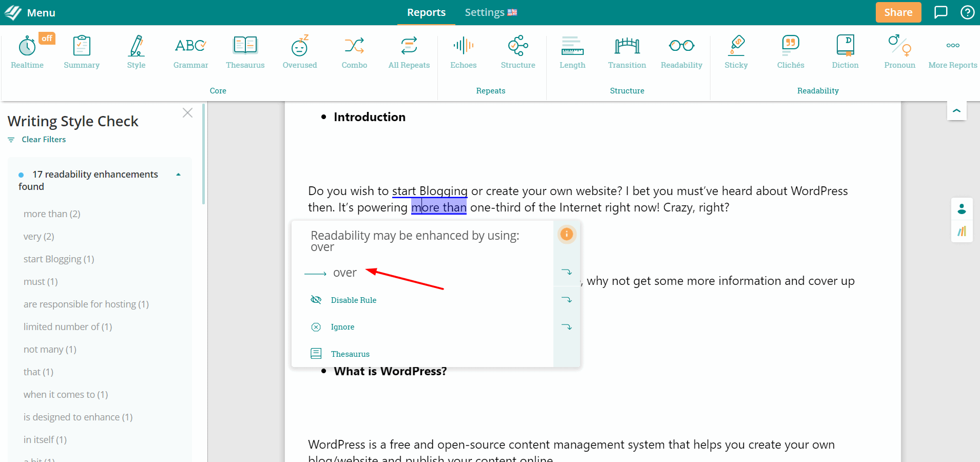This screenshot has width=980, height=462.
Task: Click the orange info icon in popup
Action: pyautogui.click(x=566, y=234)
